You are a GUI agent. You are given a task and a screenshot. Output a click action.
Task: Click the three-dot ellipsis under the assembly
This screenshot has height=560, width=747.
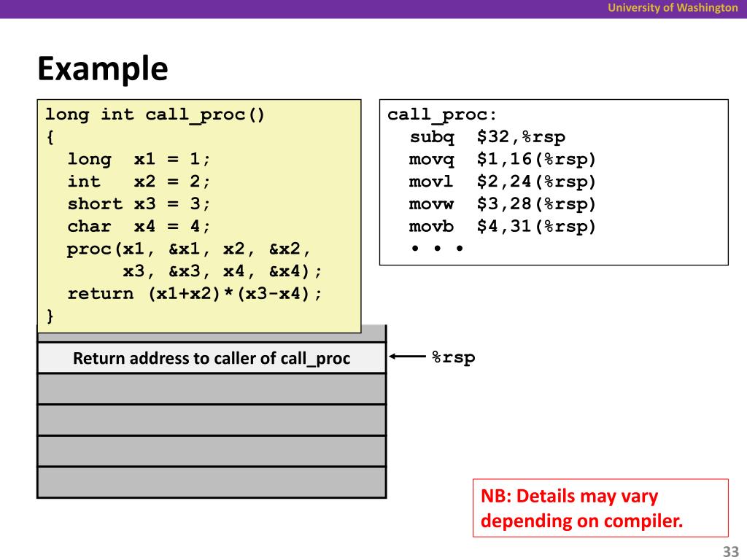click(437, 248)
